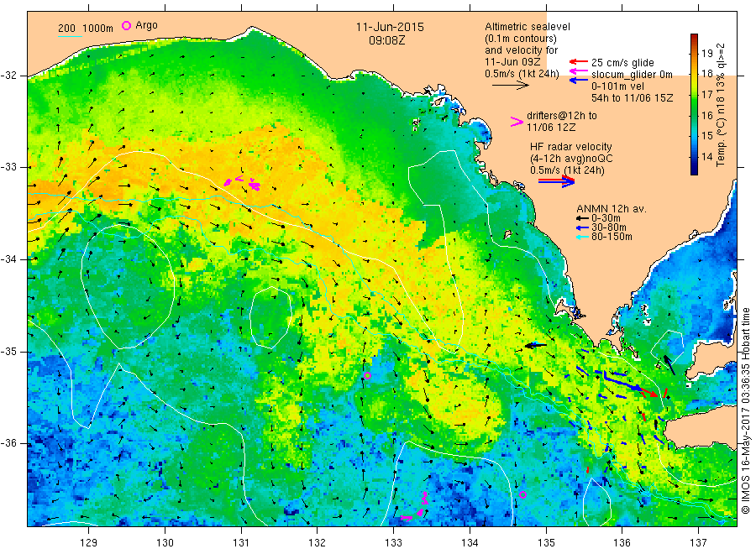Click the 17 value on temperature scale
Viewport: 756px width, 554px height.
[x=707, y=94]
